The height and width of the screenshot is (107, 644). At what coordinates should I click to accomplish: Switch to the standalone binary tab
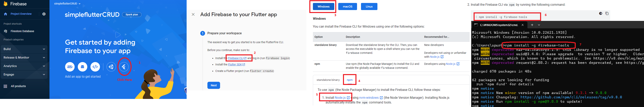(328, 80)
